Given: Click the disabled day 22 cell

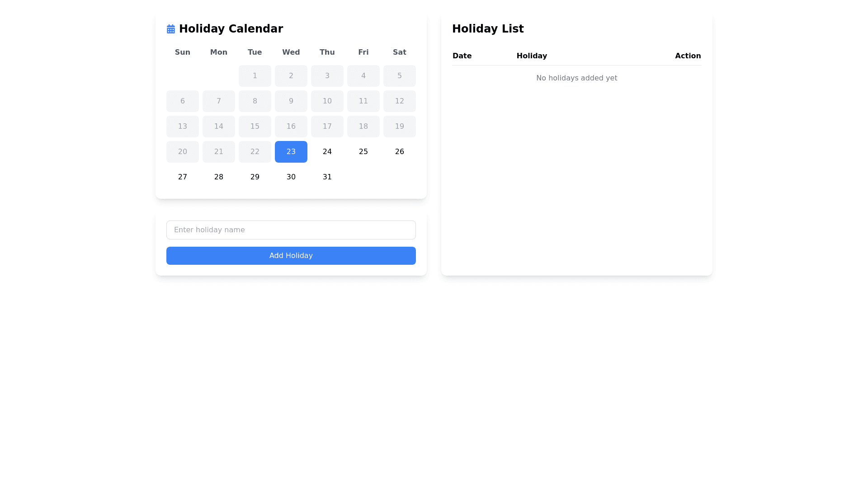Looking at the screenshot, I should click(x=255, y=152).
